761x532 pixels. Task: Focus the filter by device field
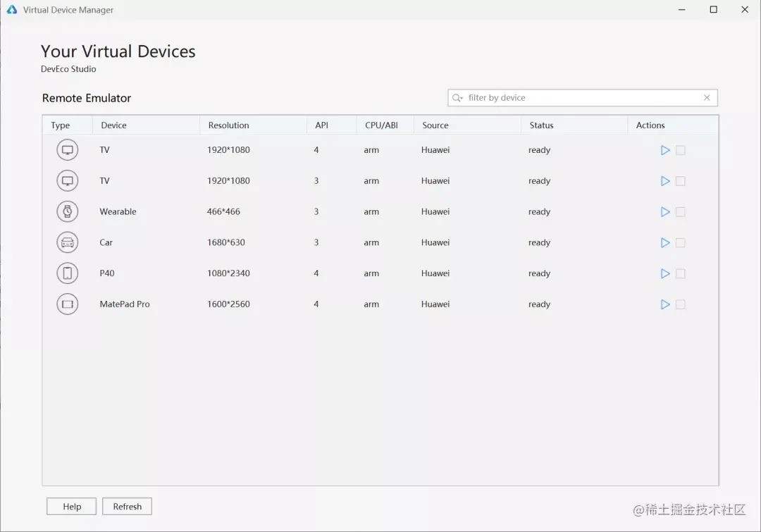(x=583, y=97)
